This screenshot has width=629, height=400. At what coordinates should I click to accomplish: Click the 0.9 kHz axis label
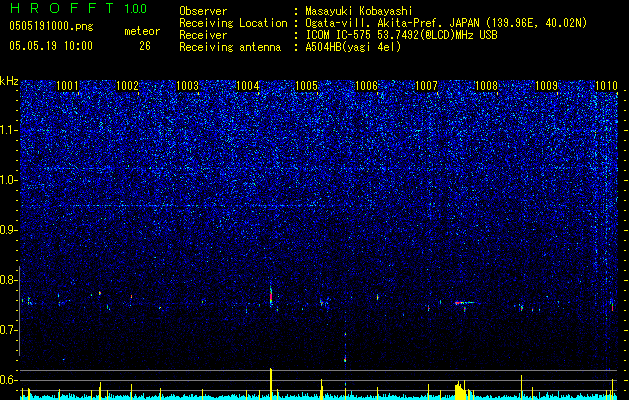(8, 230)
